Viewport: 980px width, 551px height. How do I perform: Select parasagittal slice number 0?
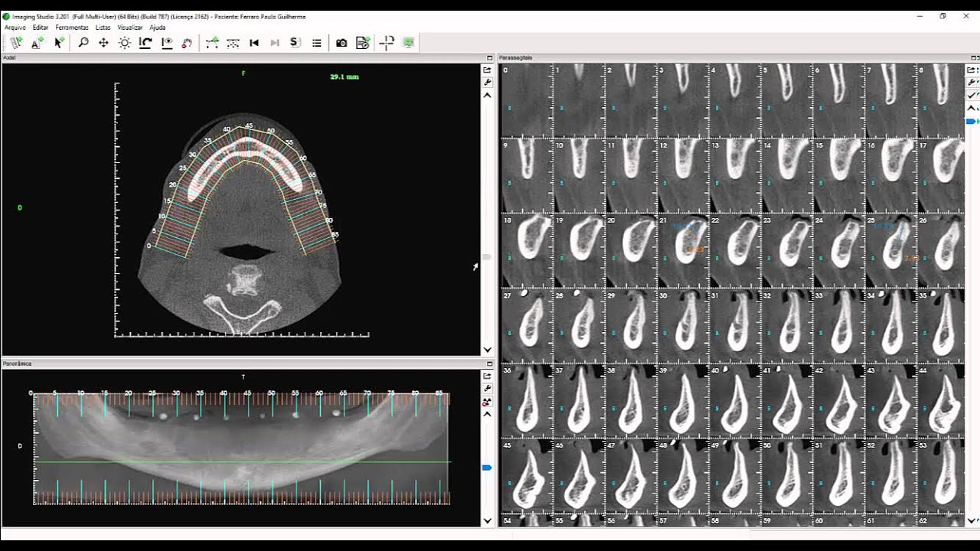point(526,100)
